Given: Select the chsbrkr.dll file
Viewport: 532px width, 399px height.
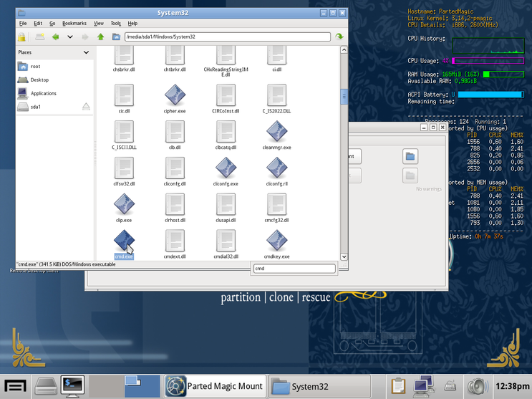Looking at the screenshot, I should [x=124, y=59].
